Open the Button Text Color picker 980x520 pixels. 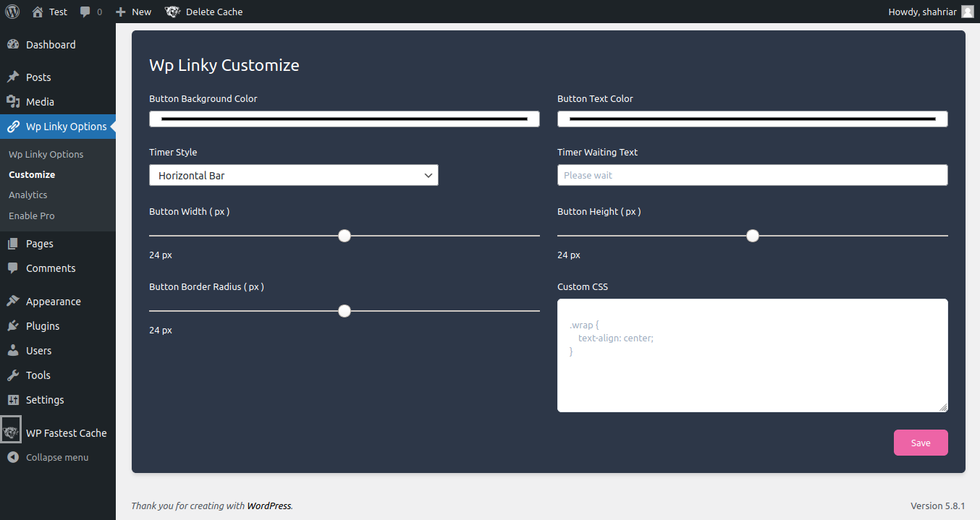(x=753, y=119)
